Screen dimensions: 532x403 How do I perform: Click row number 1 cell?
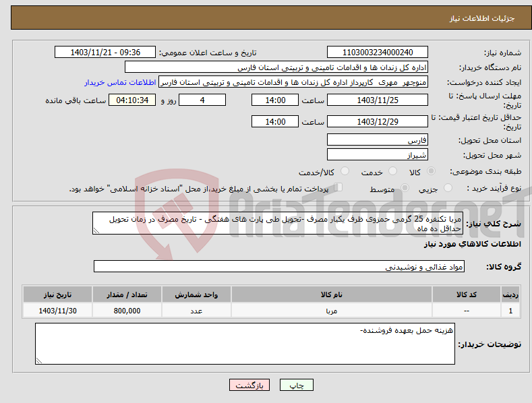coord(510,311)
